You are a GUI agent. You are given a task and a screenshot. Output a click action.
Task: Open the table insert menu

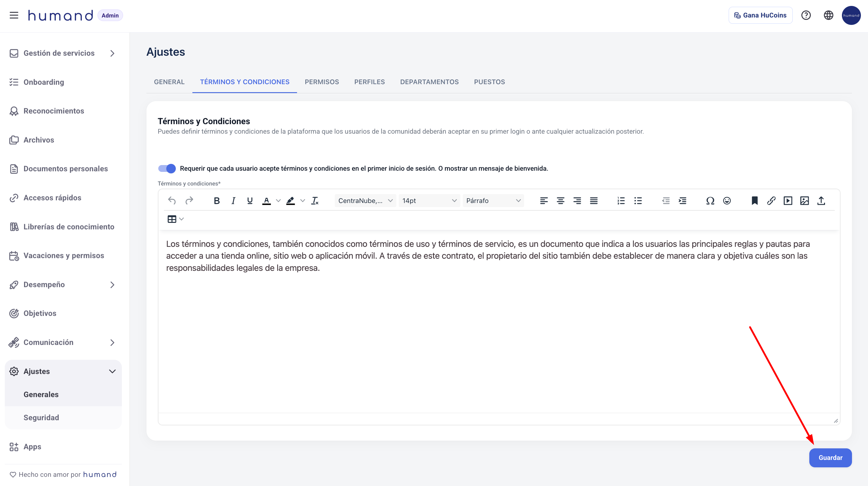point(175,219)
